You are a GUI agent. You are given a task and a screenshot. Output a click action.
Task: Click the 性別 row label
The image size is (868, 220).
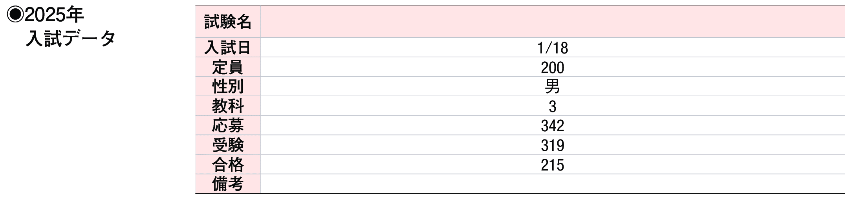pos(228,86)
